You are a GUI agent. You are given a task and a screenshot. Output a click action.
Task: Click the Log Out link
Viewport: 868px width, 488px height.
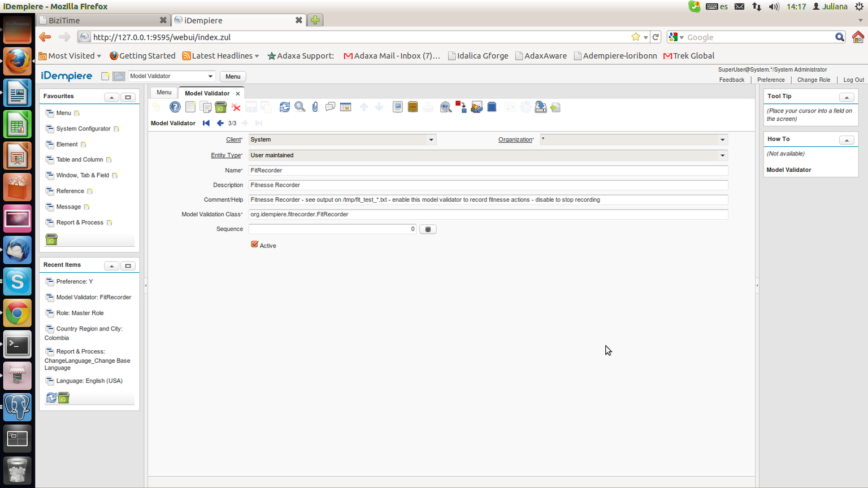853,80
